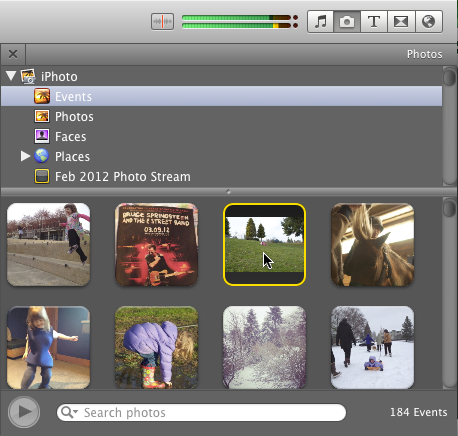The width and height of the screenshot is (458, 436).
Task: Close the Photos panel with the X
Action: 13,54
